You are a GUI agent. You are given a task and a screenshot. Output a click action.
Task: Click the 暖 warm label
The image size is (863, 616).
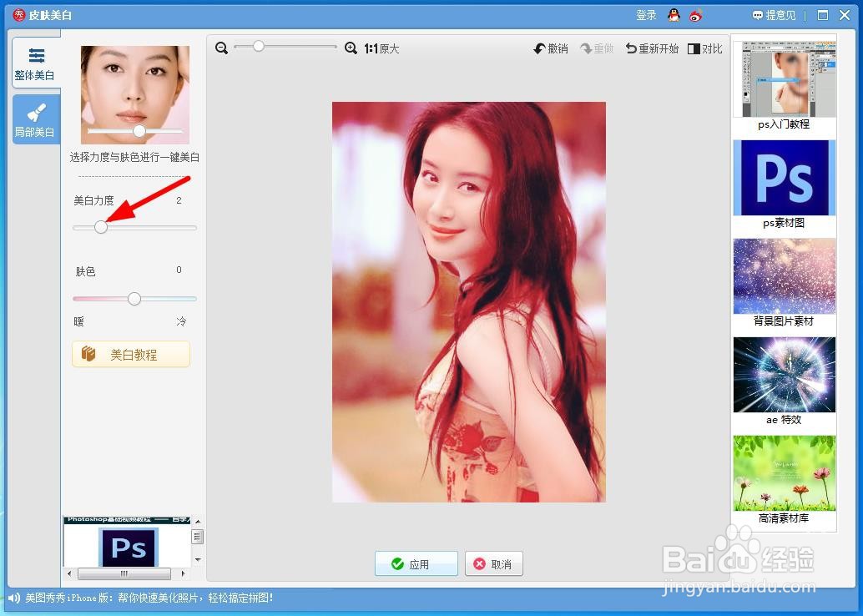(78, 321)
